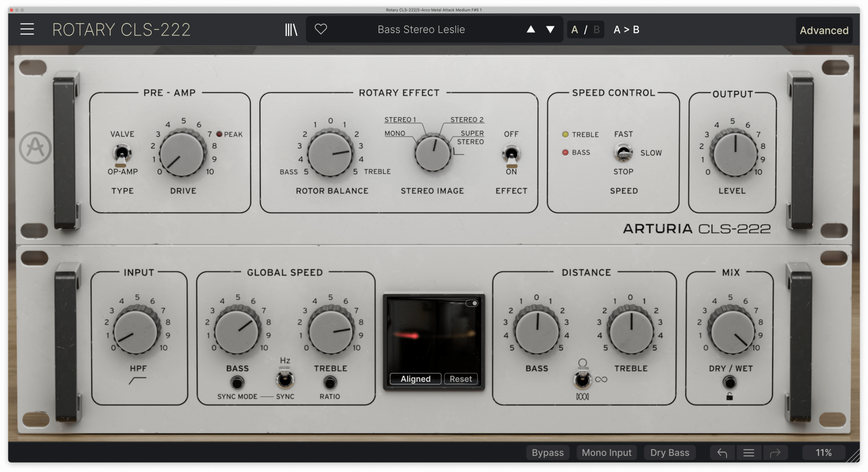Click the Stereo Image selector knob
This screenshot has width=868, height=472.
pos(433,153)
